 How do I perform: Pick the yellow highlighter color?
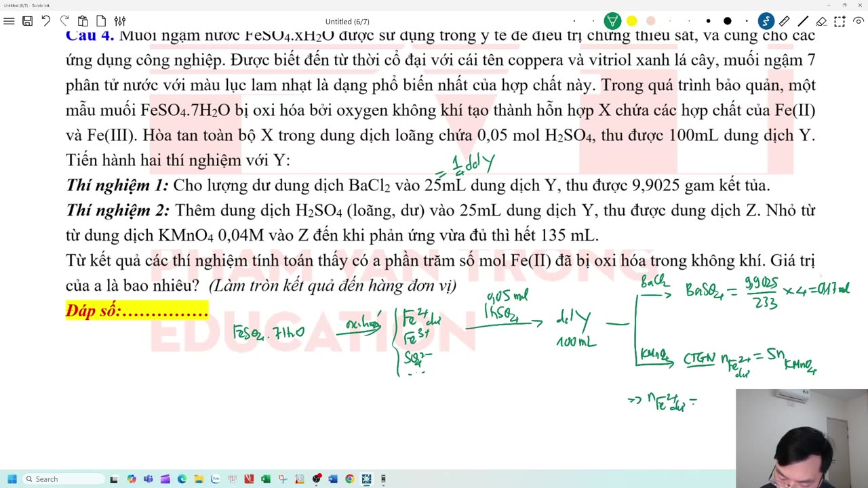[x=631, y=21]
